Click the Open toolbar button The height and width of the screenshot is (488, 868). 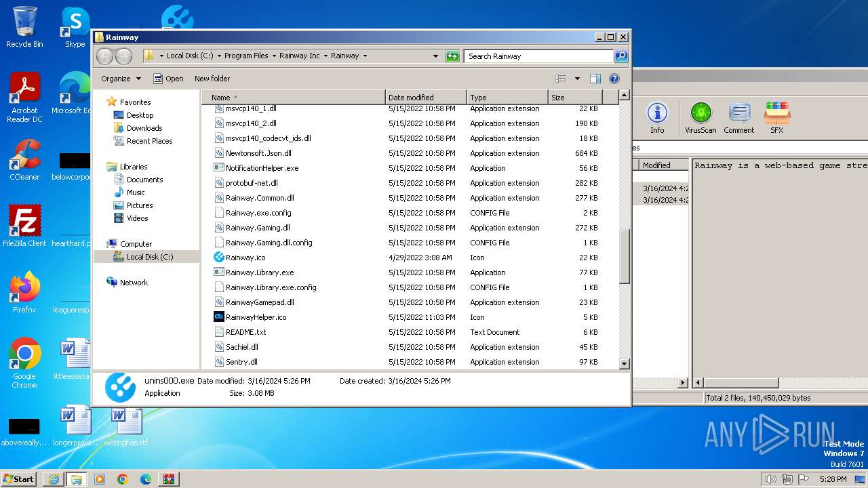[x=168, y=79]
